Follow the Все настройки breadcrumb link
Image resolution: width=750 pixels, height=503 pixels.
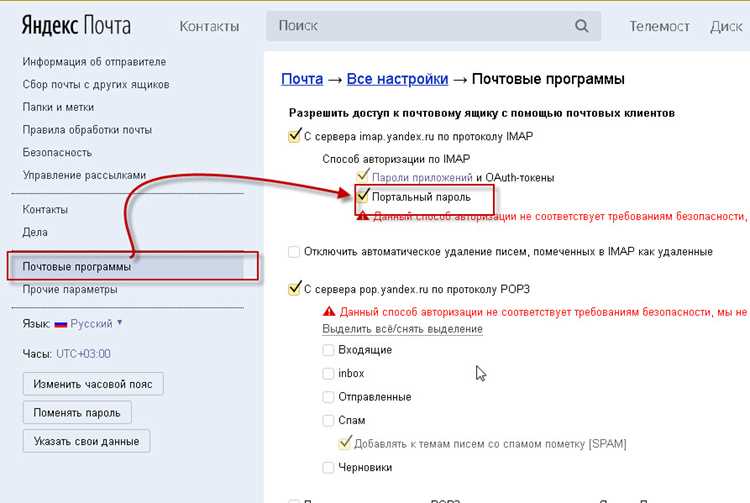click(397, 79)
